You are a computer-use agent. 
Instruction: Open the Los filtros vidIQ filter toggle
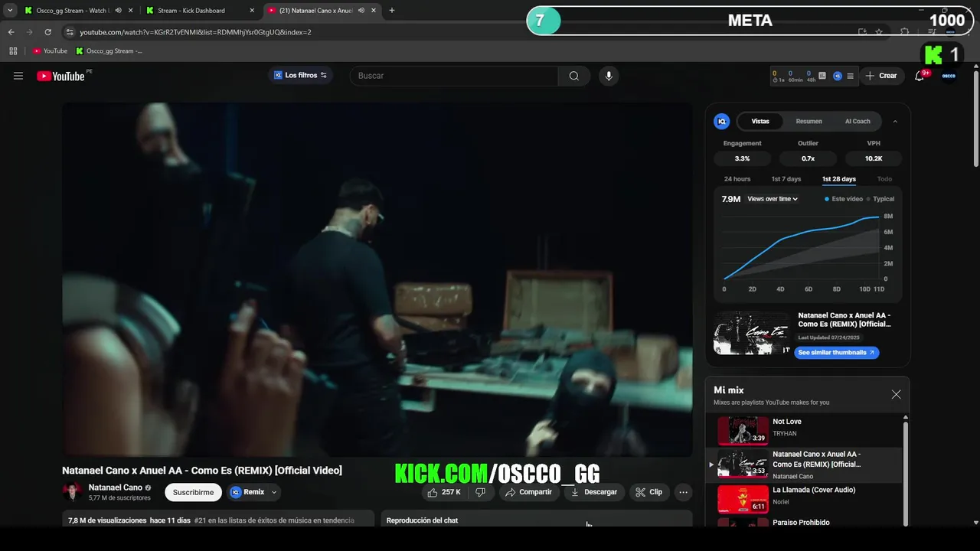[x=300, y=75]
